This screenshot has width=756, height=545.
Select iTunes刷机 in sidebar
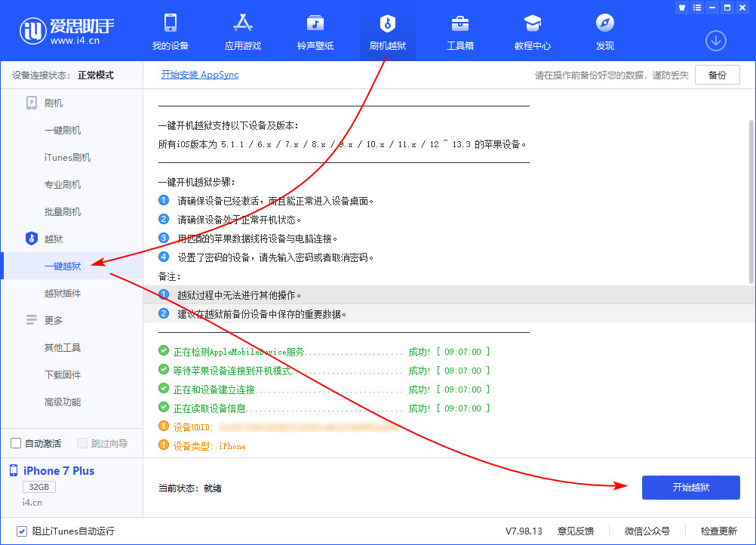pyautogui.click(x=67, y=157)
